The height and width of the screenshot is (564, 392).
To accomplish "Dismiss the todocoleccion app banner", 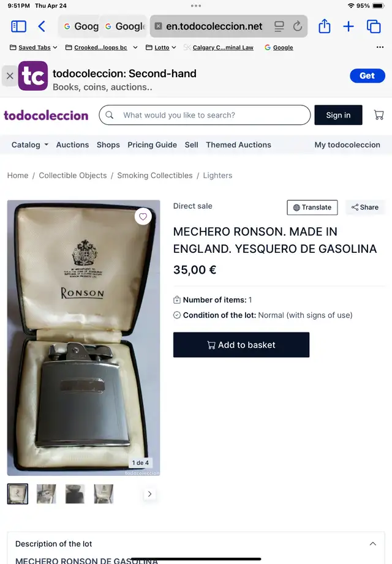I will pos(10,76).
